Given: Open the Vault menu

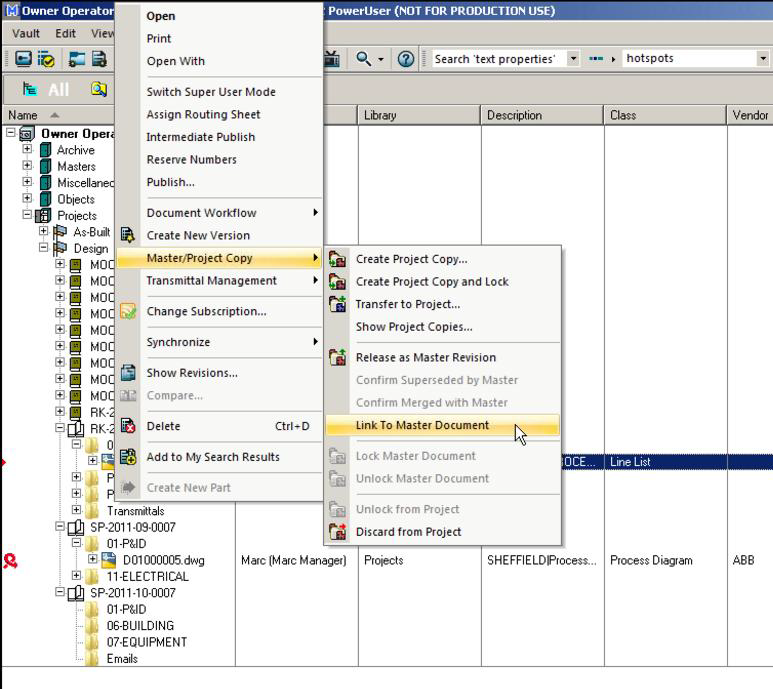Looking at the screenshot, I should tap(26, 33).
